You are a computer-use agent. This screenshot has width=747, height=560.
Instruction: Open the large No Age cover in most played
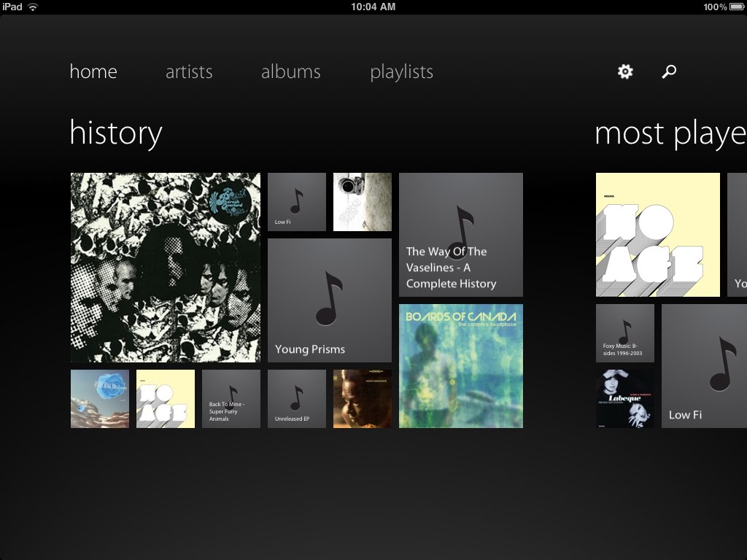(x=658, y=235)
